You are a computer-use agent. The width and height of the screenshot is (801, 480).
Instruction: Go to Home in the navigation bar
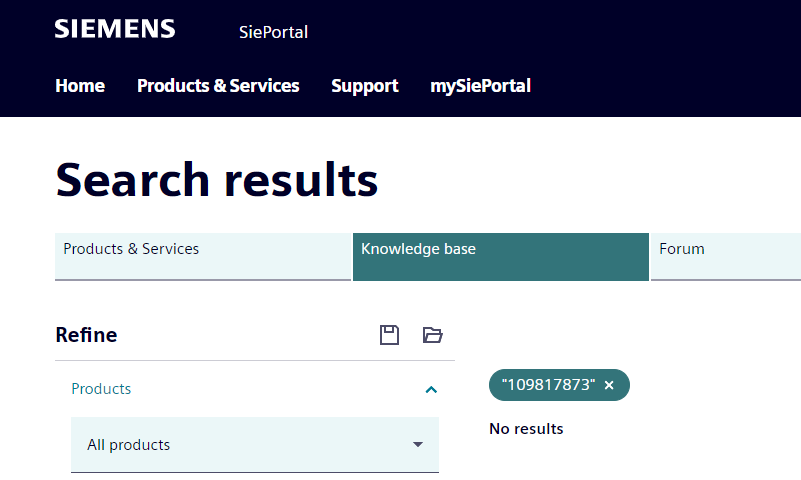[80, 86]
